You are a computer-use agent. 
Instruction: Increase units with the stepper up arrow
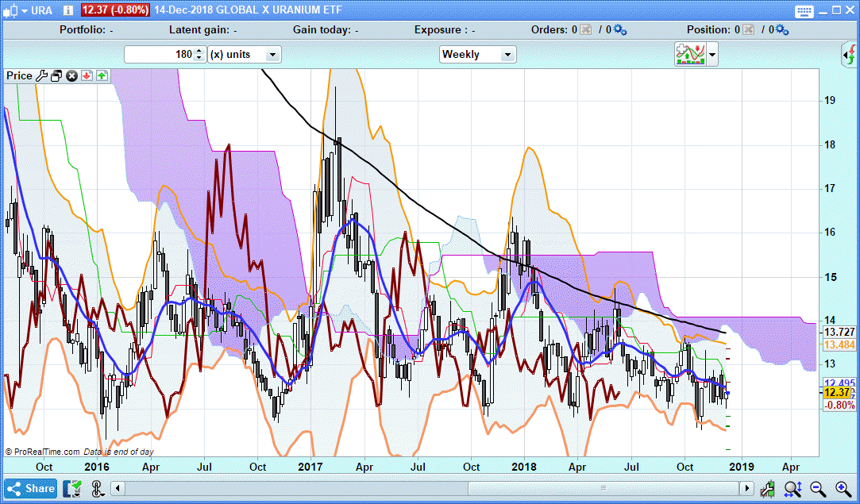click(x=199, y=51)
